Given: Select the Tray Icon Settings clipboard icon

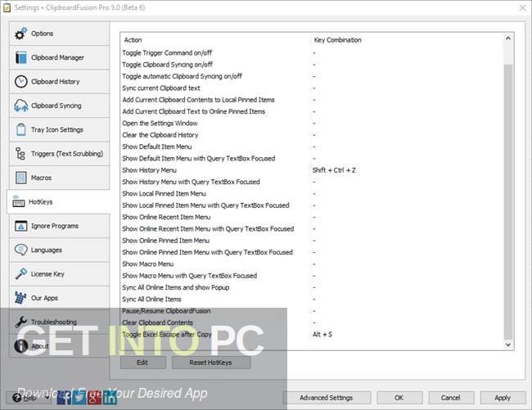Looking at the screenshot, I should [x=20, y=130].
